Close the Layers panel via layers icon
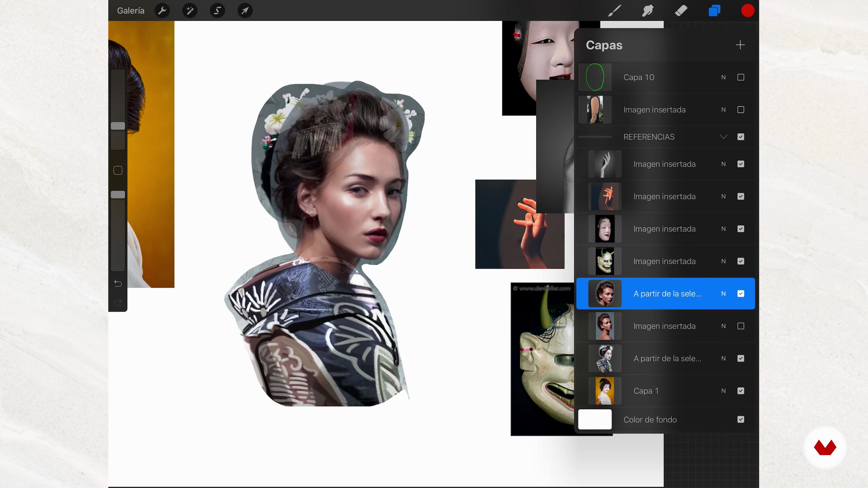Screen dimensions: 868x488 point(714,11)
